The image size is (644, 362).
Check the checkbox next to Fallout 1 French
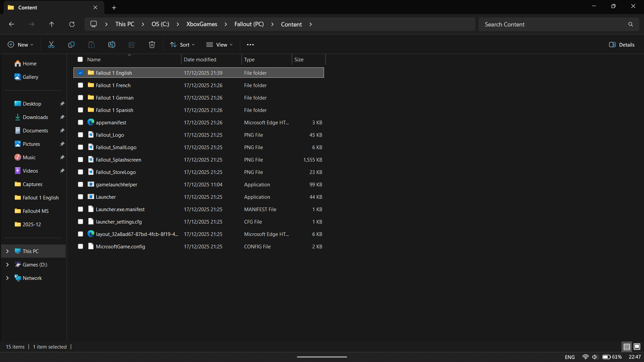80,85
